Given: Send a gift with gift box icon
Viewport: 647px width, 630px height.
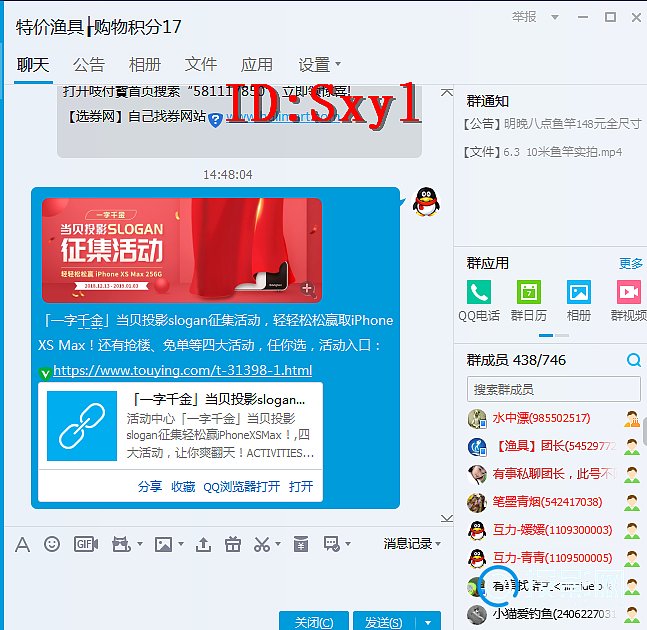Looking at the screenshot, I should click(x=233, y=544).
